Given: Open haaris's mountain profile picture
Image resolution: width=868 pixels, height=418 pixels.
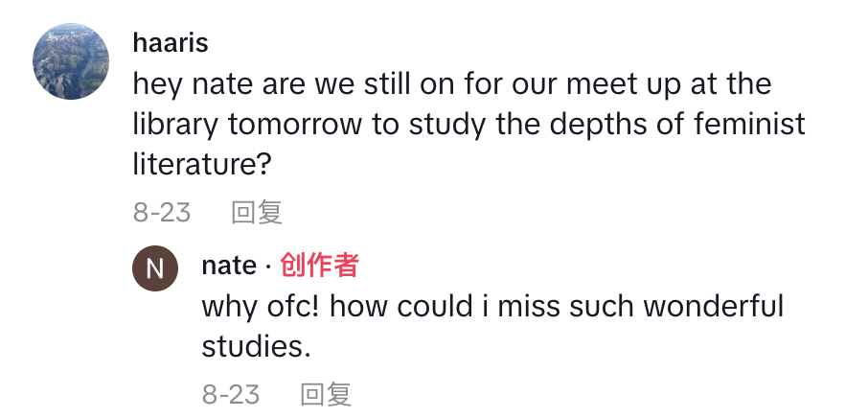Looking at the screenshot, I should click(71, 61).
